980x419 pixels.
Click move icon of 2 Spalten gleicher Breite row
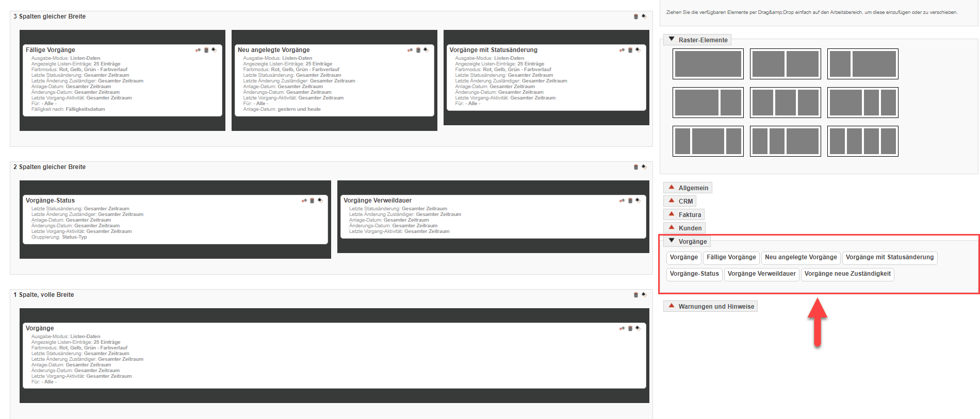click(x=644, y=167)
